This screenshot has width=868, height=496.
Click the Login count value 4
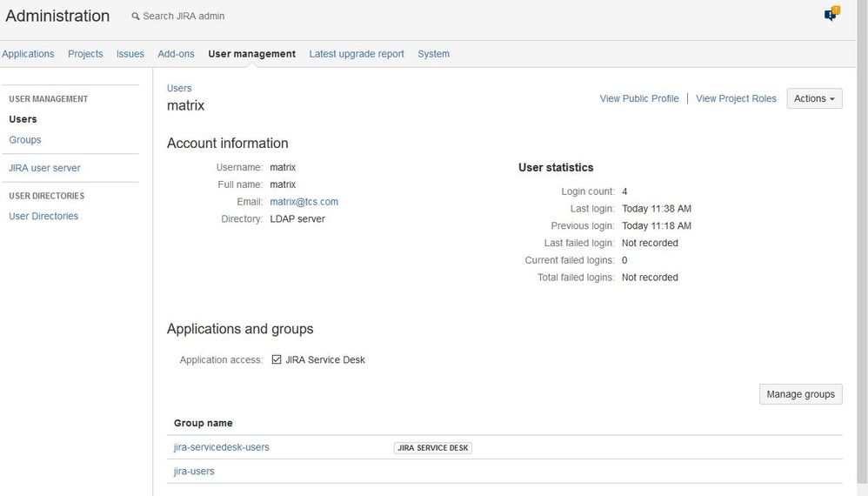pos(624,191)
